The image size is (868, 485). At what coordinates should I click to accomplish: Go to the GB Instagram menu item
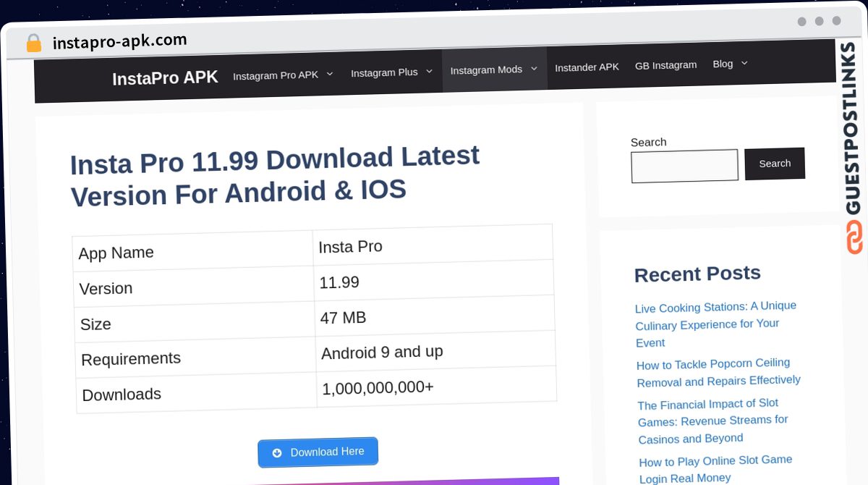[665, 65]
